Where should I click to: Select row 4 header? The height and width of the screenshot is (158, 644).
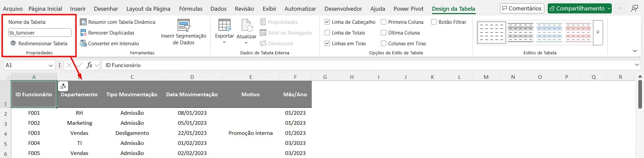click(x=5, y=134)
